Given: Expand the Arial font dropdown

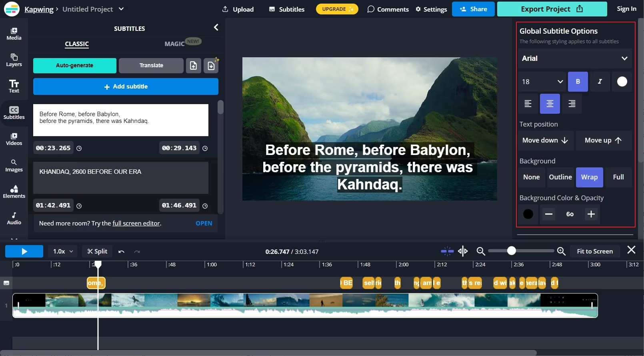Looking at the screenshot, I should click(575, 58).
